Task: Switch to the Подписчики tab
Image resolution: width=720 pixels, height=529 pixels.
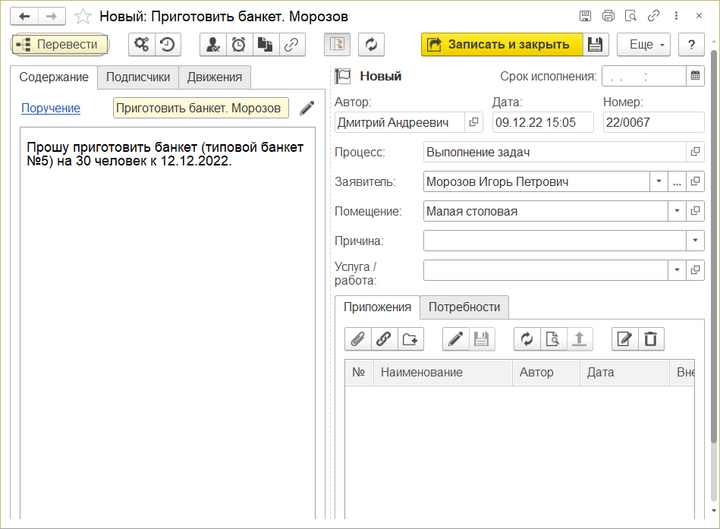Action: click(x=138, y=77)
